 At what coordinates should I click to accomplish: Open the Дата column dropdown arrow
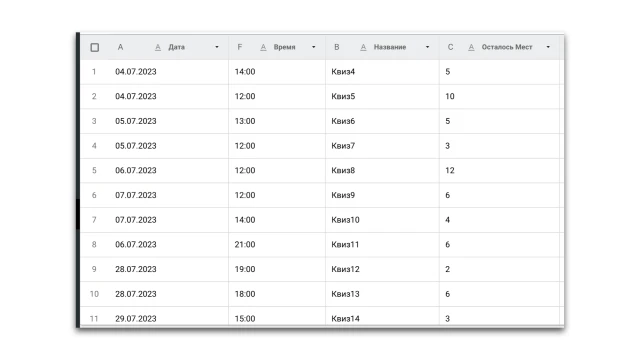click(217, 47)
